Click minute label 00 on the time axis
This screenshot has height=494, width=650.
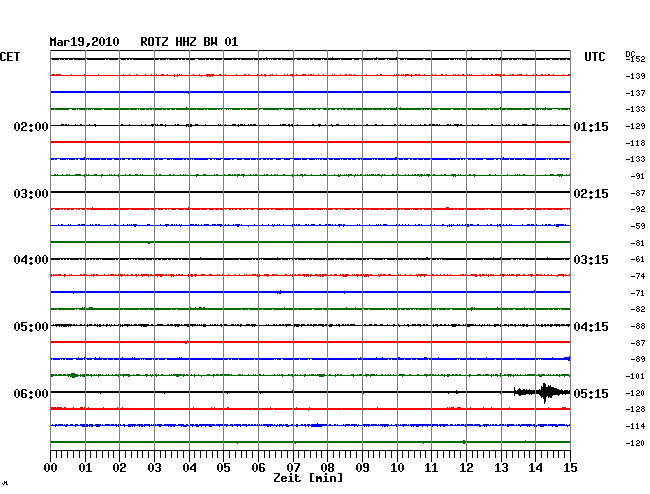pyautogui.click(x=51, y=468)
